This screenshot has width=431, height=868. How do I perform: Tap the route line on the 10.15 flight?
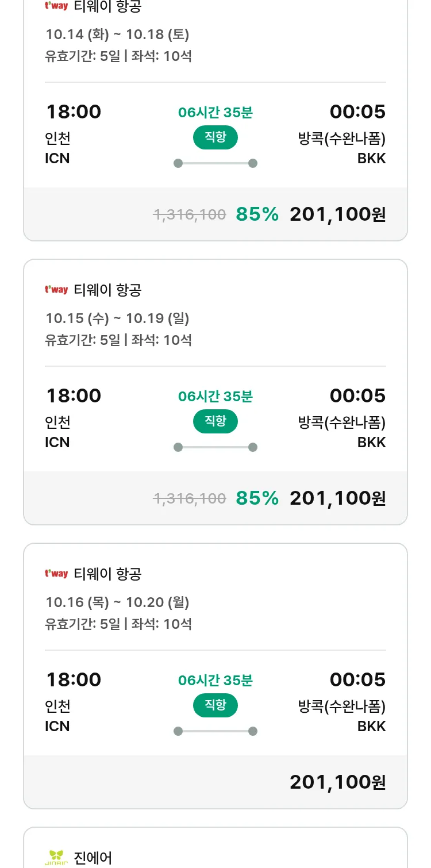(x=215, y=447)
